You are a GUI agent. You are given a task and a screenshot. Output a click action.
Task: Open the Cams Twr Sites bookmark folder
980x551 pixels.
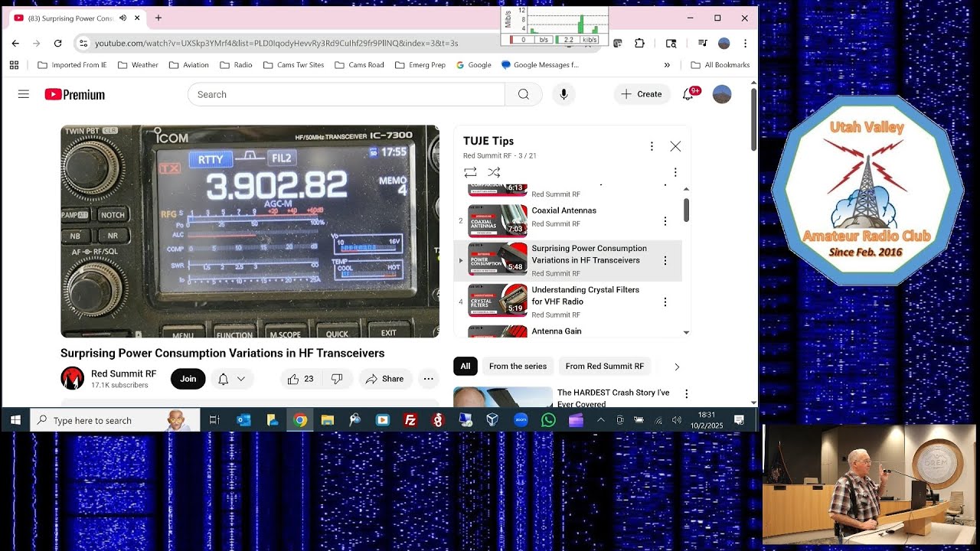pyautogui.click(x=293, y=65)
